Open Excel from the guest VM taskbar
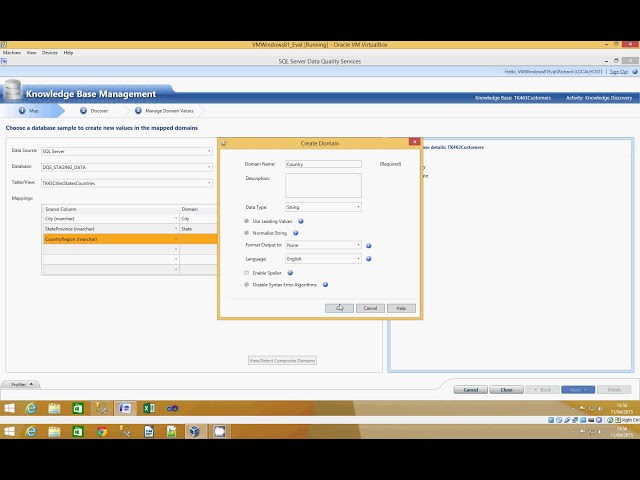640x480 pixels. point(149,408)
